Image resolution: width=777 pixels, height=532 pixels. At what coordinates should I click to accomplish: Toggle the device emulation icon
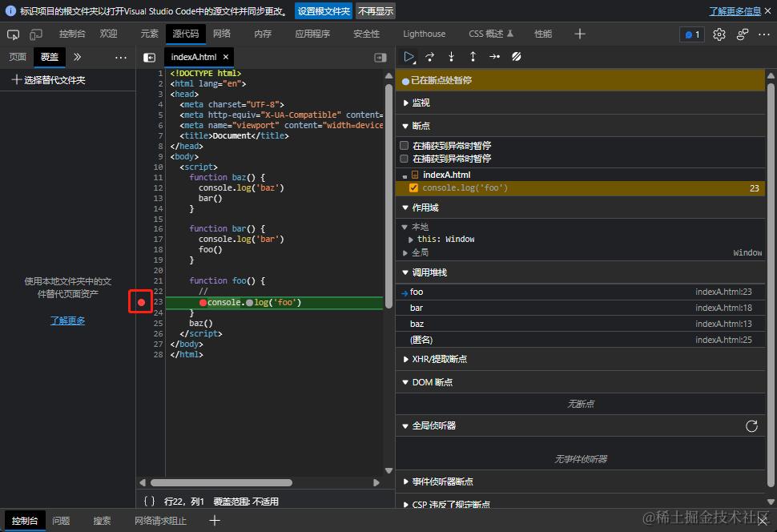point(36,34)
